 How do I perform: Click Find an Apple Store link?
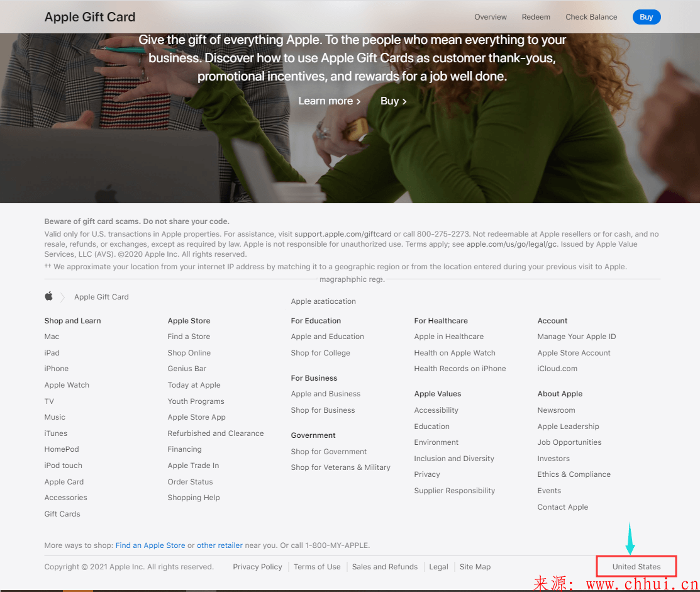coord(150,545)
